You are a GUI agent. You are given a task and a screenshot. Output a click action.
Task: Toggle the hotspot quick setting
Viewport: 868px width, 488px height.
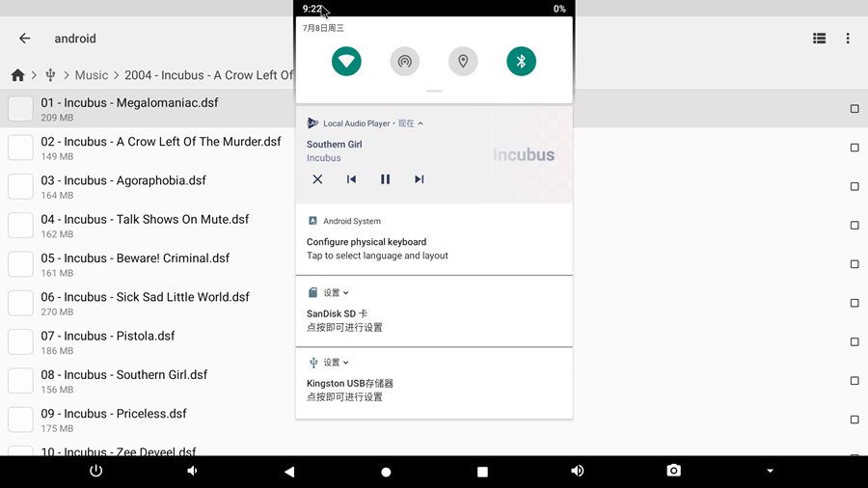(405, 61)
